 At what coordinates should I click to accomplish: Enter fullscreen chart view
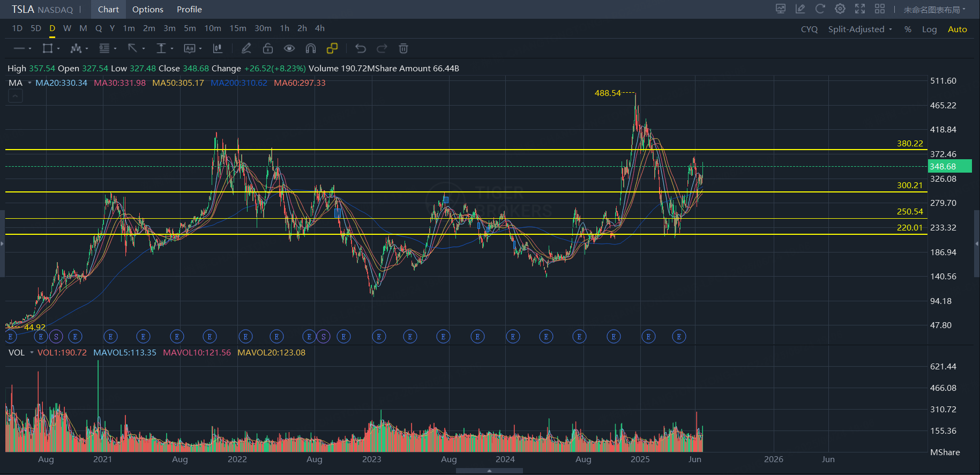click(x=860, y=9)
